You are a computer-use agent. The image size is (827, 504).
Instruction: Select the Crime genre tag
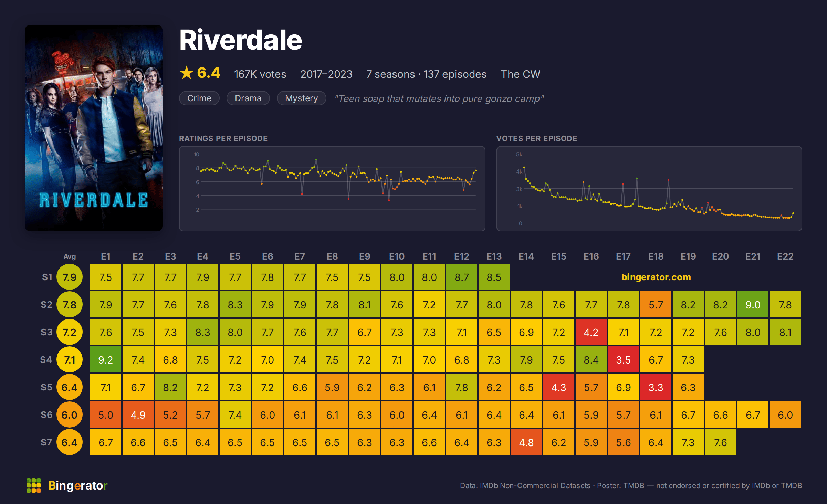199,98
